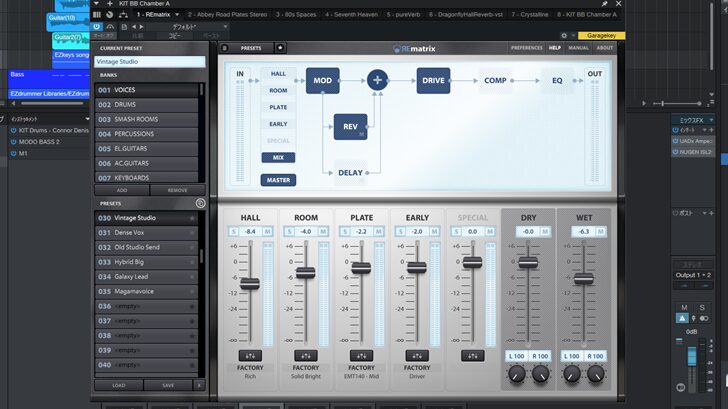The width and height of the screenshot is (728, 409).
Task: Open the SPECIAL channel settings icon
Action: click(x=473, y=356)
